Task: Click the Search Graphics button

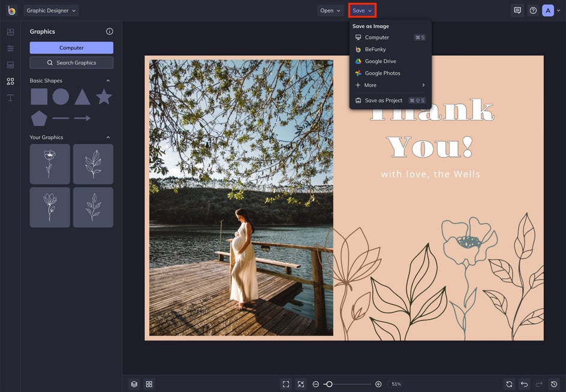Action: tap(71, 62)
